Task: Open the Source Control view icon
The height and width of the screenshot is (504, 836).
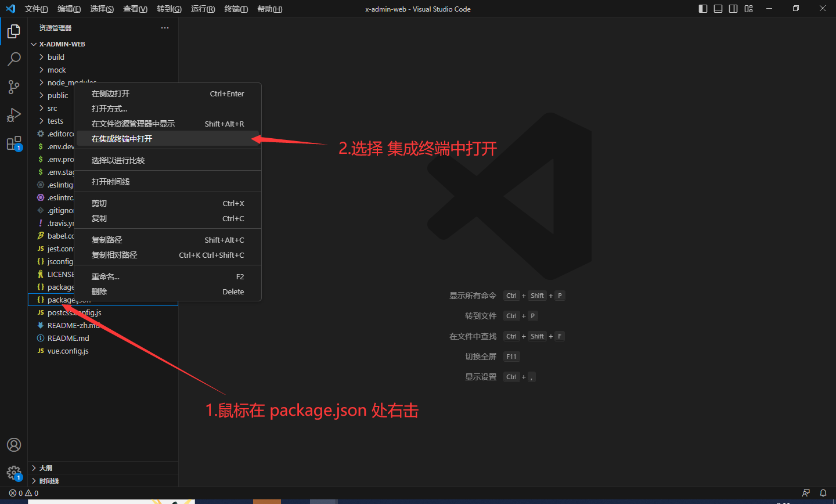Action: coord(14,87)
